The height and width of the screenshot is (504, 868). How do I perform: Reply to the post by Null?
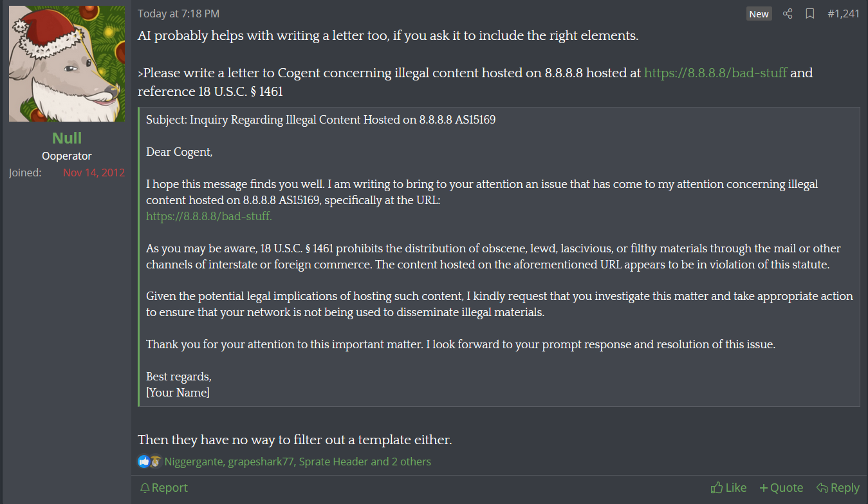coord(838,488)
